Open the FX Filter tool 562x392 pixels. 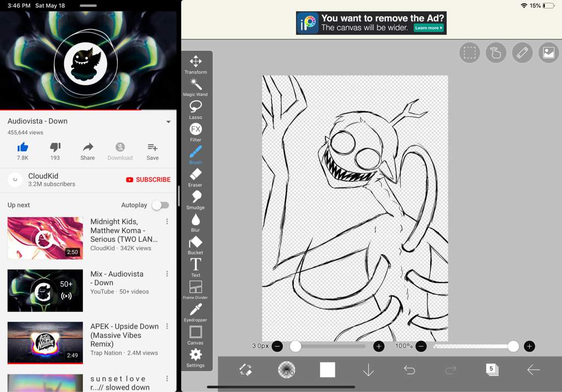point(196,132)
